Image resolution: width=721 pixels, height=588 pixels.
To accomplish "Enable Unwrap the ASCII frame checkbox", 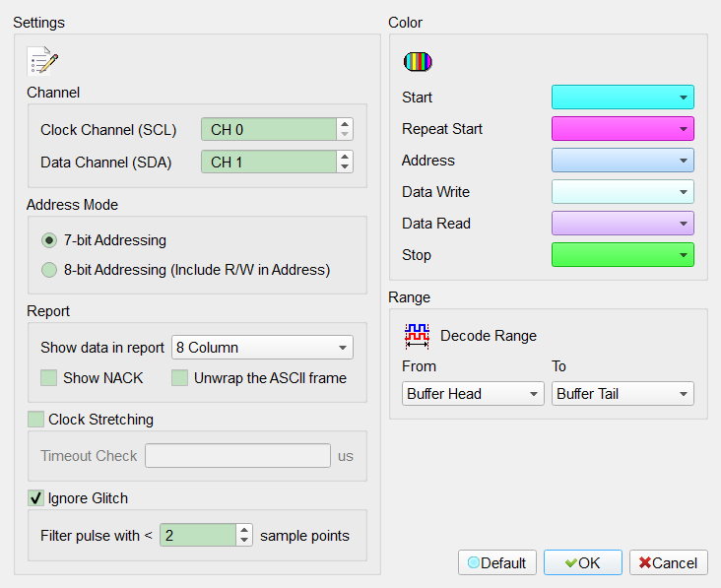I will [x=180, y=378].
